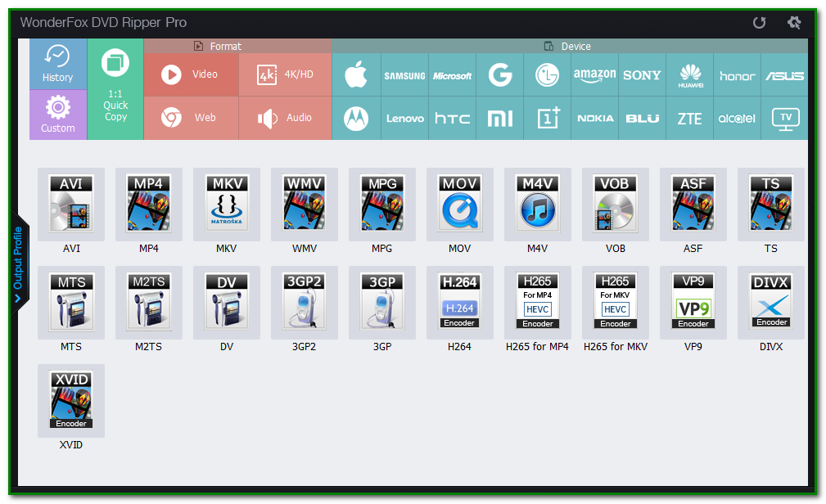Open the Audio format tab
This screenshot has width=826, height=504.
coord(285,118)
